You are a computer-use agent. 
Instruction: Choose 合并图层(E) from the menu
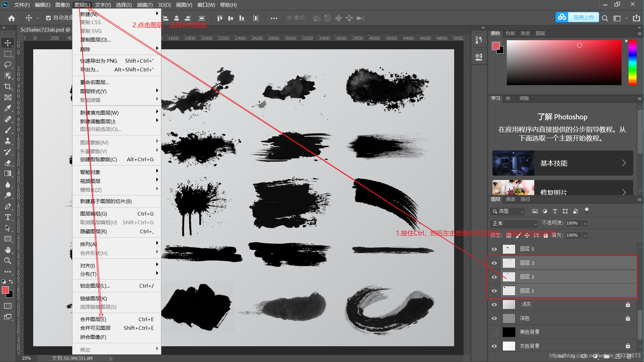point(93,319)
